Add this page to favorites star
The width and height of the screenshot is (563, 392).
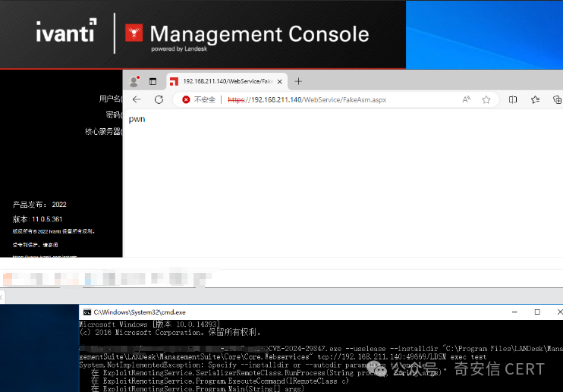(486, 99)
